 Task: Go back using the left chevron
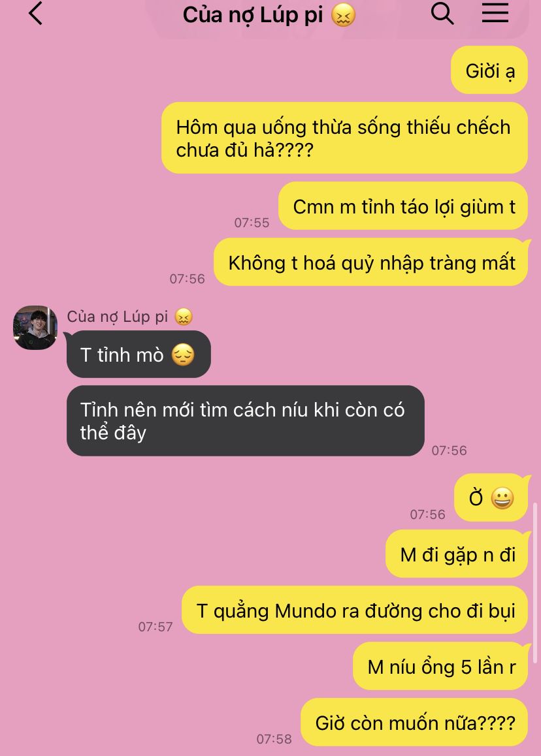(x=35, y=14)
